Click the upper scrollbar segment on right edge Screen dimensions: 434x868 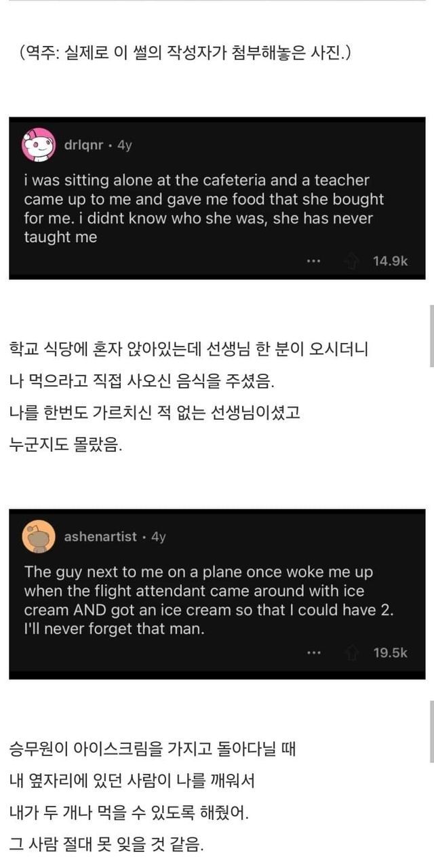click(431, 336)
